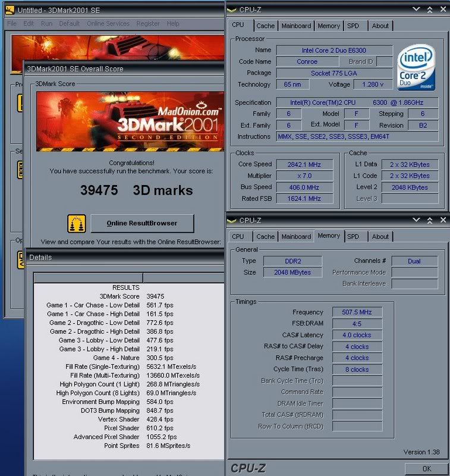Viewport: 450px width, 476px height.
Task: Click the left column header in Details list
Action: pyautogui.click(x=88, y=278)
